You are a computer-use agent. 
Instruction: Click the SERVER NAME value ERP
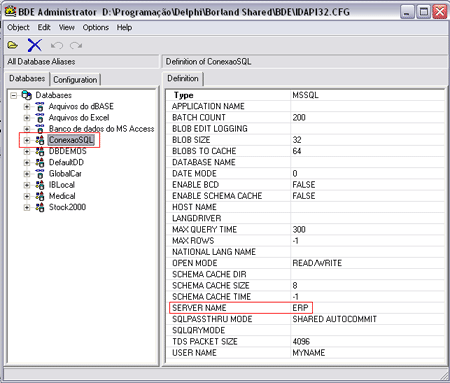tap(300, 308)
